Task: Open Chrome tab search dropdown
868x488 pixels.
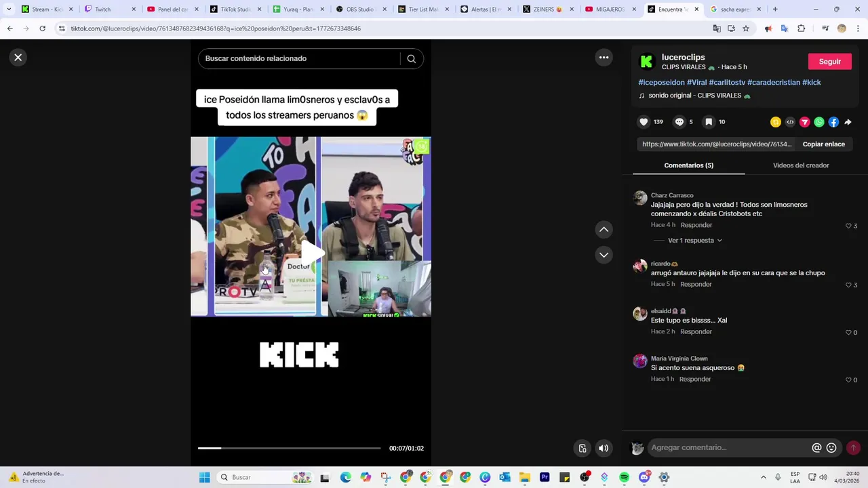Action: pyautogui.click(x=9, y=9)
